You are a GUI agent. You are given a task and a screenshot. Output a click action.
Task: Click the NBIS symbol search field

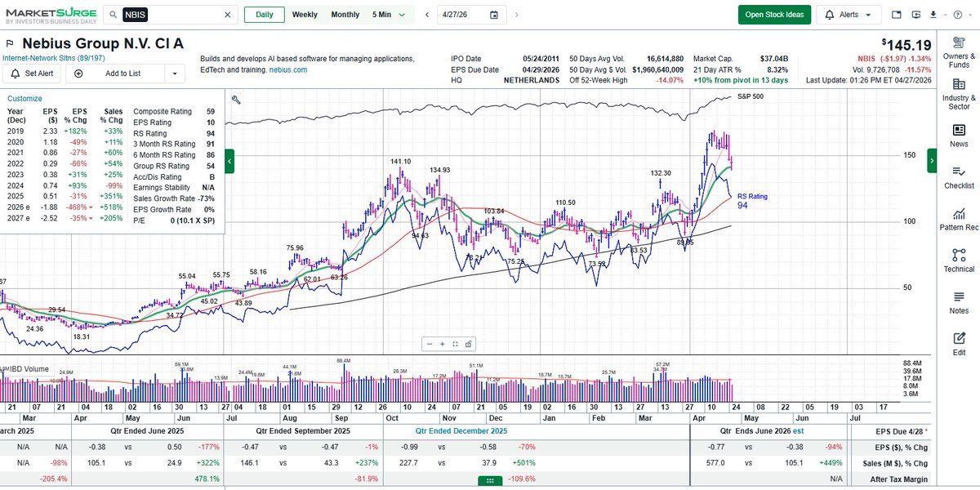(170, 15)
